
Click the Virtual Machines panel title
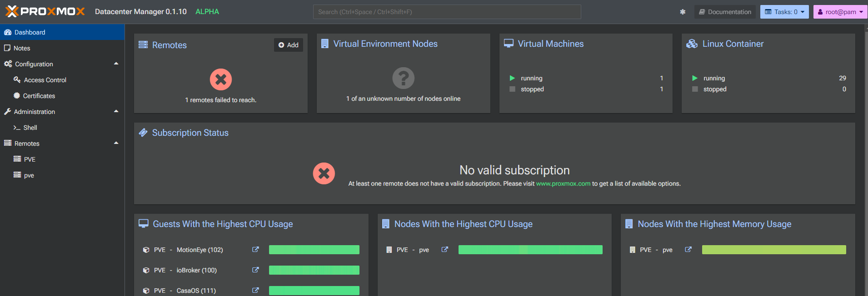click(551, 44)
